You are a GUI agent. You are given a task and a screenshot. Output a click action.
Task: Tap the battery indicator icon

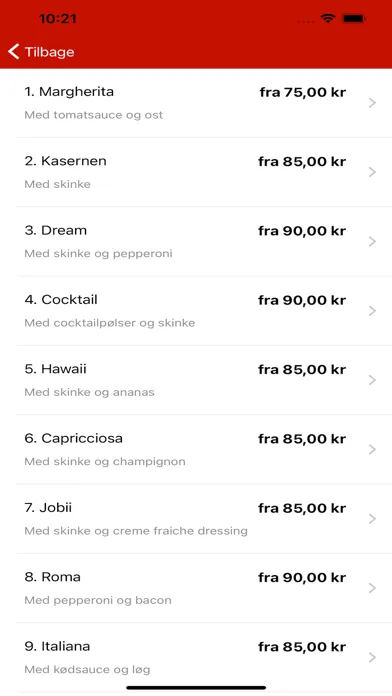[354, 19]
